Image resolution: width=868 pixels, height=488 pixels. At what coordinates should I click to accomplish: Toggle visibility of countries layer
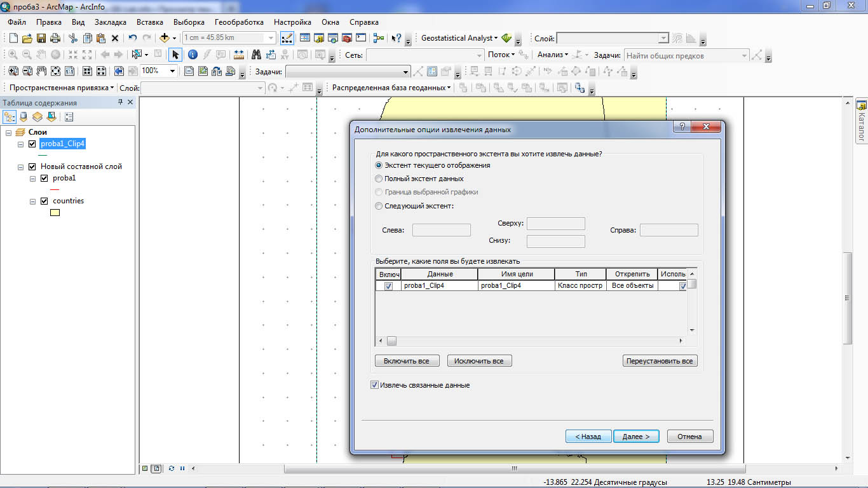tap(44, 201)
